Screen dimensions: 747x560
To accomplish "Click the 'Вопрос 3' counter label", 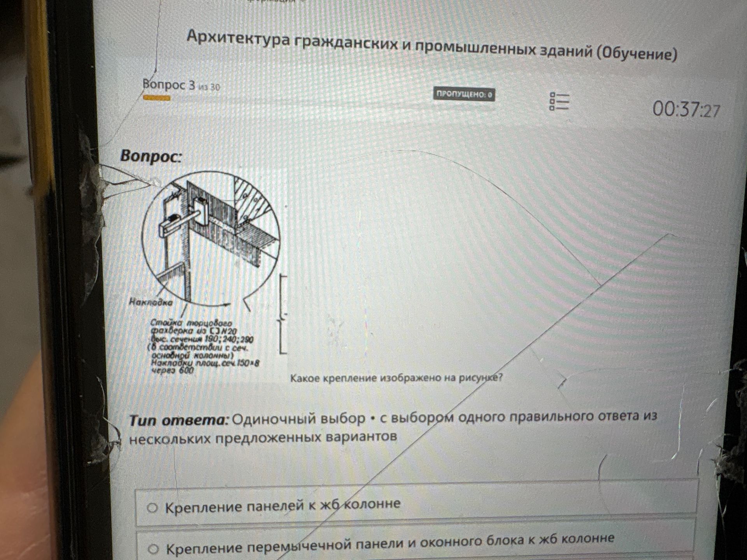I will 169,84.
